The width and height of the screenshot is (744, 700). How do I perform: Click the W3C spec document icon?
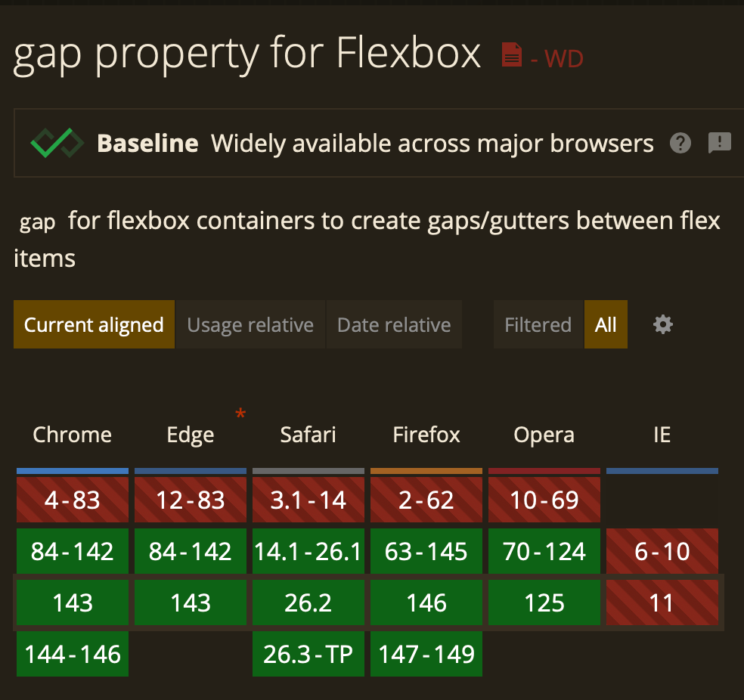click(512, 54)
